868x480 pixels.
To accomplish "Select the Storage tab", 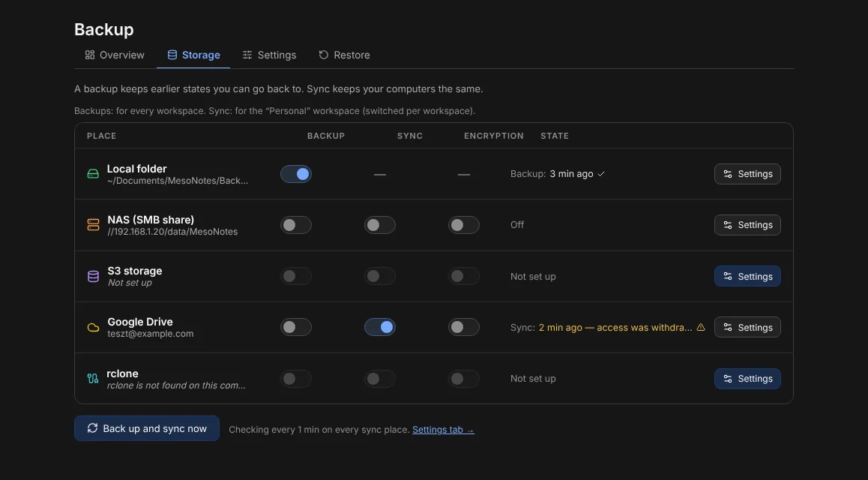I will (193, 55).
